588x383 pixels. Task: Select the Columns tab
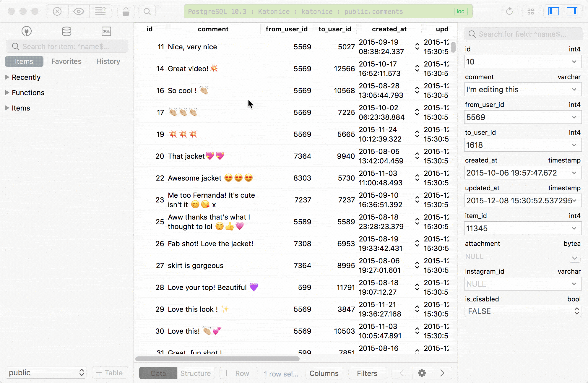point(324,373)
